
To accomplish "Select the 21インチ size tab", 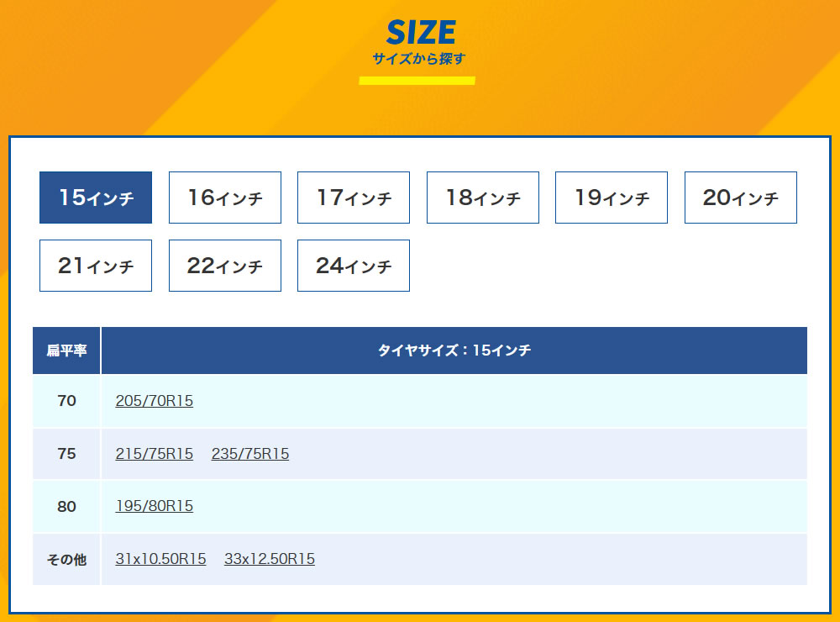I will [x=96, y=266].
